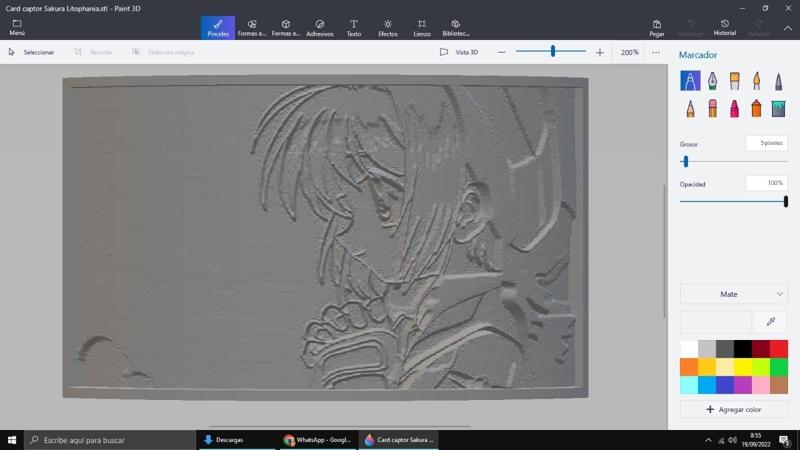Select the Pixel pen brush
800x450 pixels.
coord(778,81)
